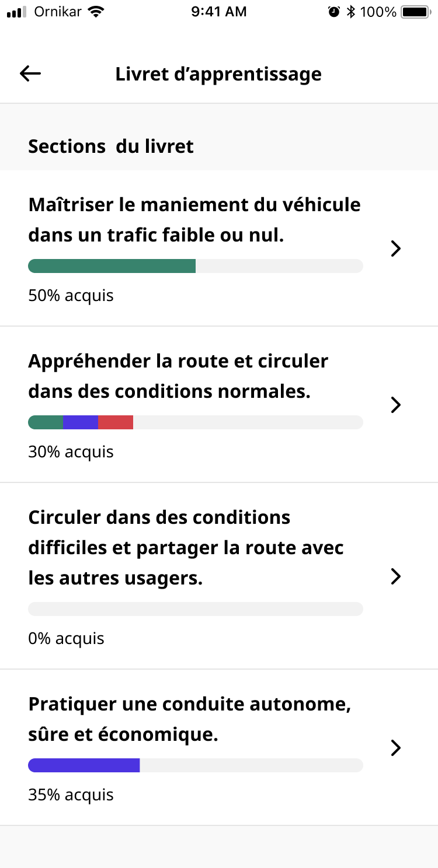Viewport: 438px width, 868px height.
Task: Tap the battery icon in status bar
Action: pyautogui.click(x=416, y=11)
